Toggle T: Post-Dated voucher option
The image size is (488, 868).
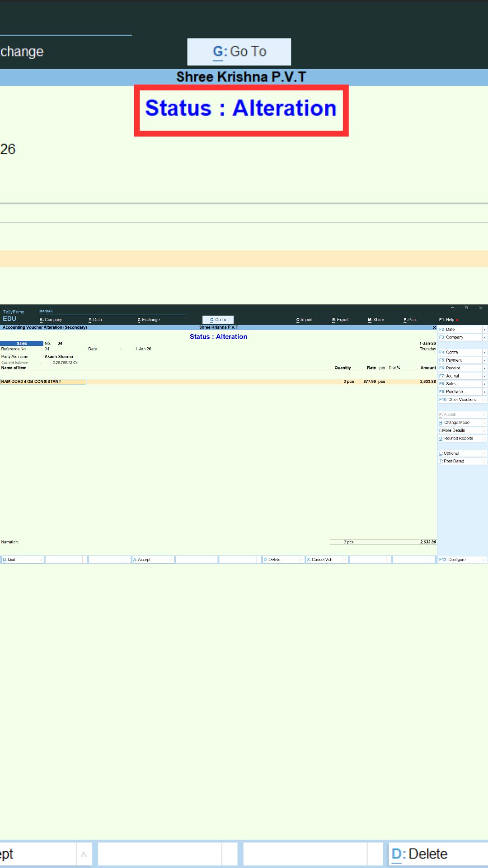pyautogui.click(x=459, y=461)
